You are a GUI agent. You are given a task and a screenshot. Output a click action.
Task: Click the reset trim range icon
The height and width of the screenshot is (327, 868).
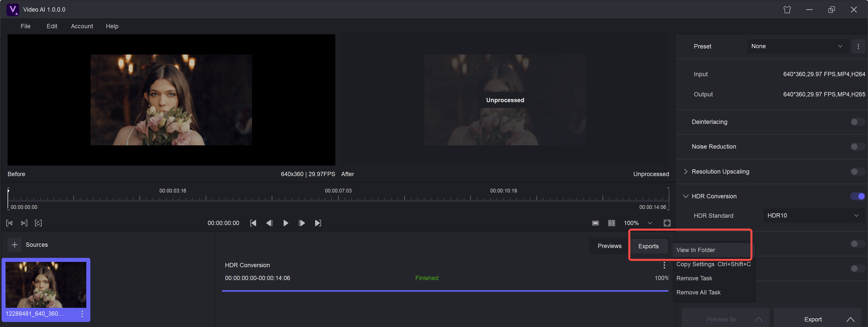[38, 223]
